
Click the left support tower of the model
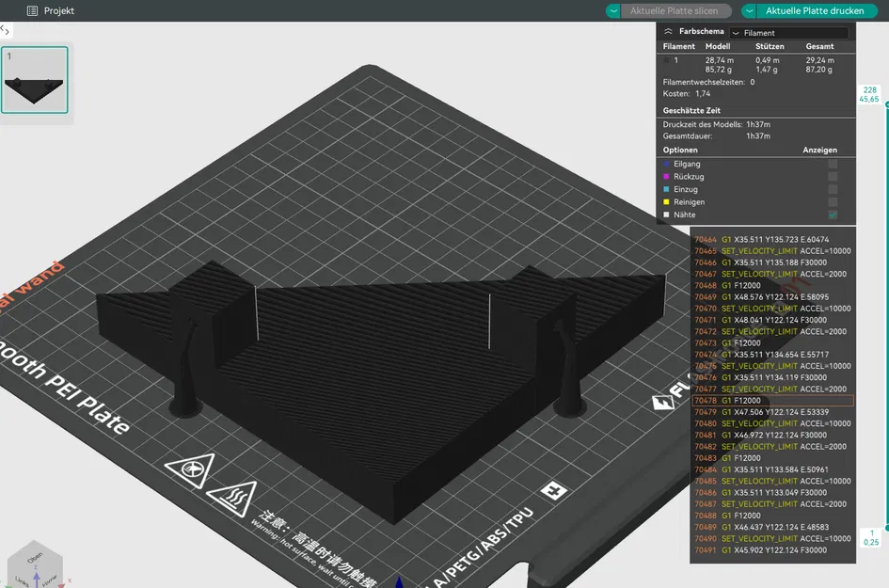[187, 369]
